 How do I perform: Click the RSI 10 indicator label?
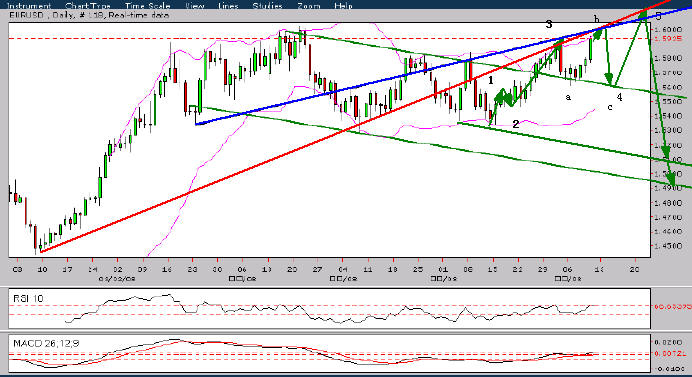[x=28, y=299]
